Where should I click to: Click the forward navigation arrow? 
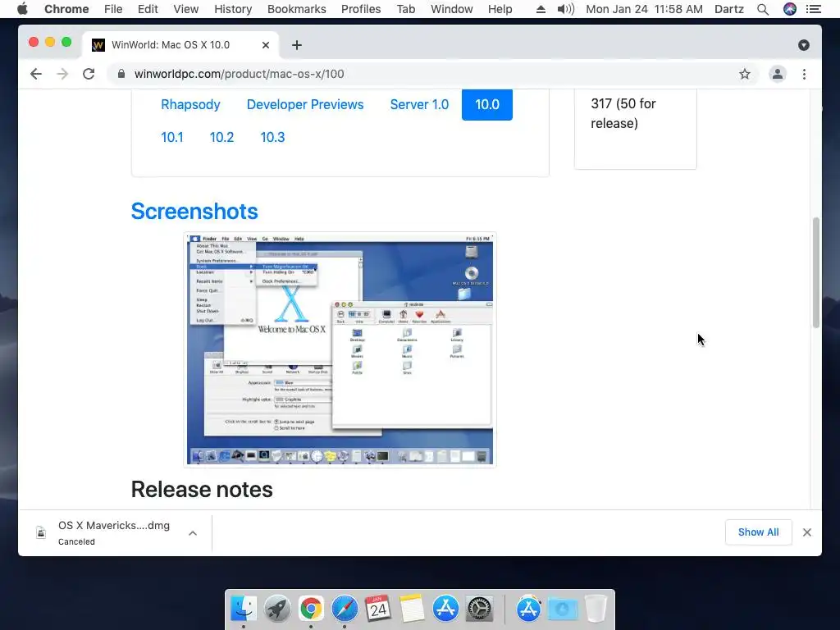tap(62, 74)
